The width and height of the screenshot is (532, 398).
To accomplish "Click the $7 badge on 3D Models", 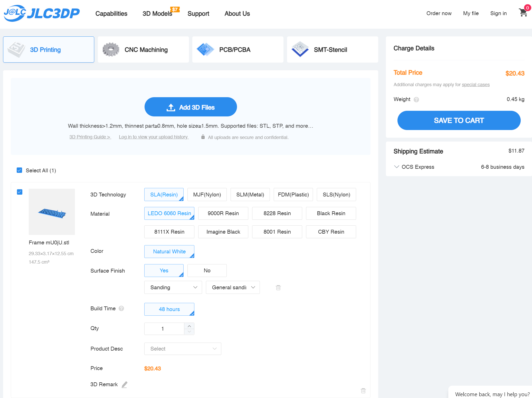I will [x=175, y=9].
